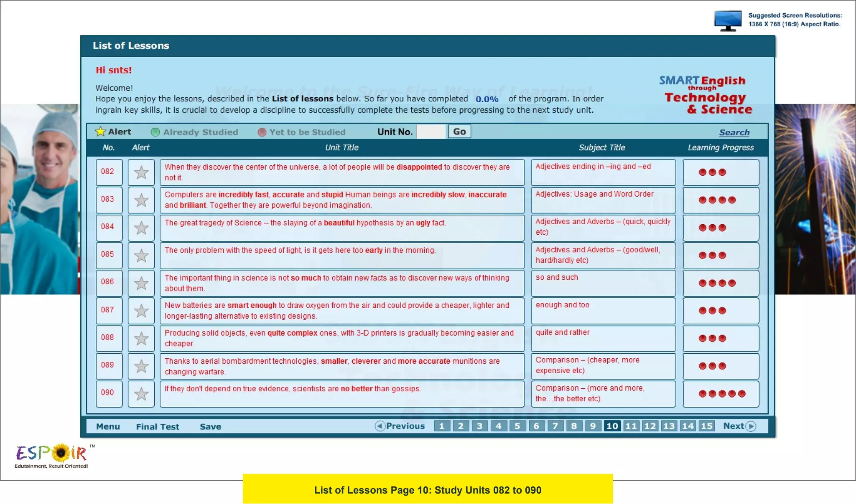
Task: Toggle alert star for unit 085
Action: click(x=141, y=256)
